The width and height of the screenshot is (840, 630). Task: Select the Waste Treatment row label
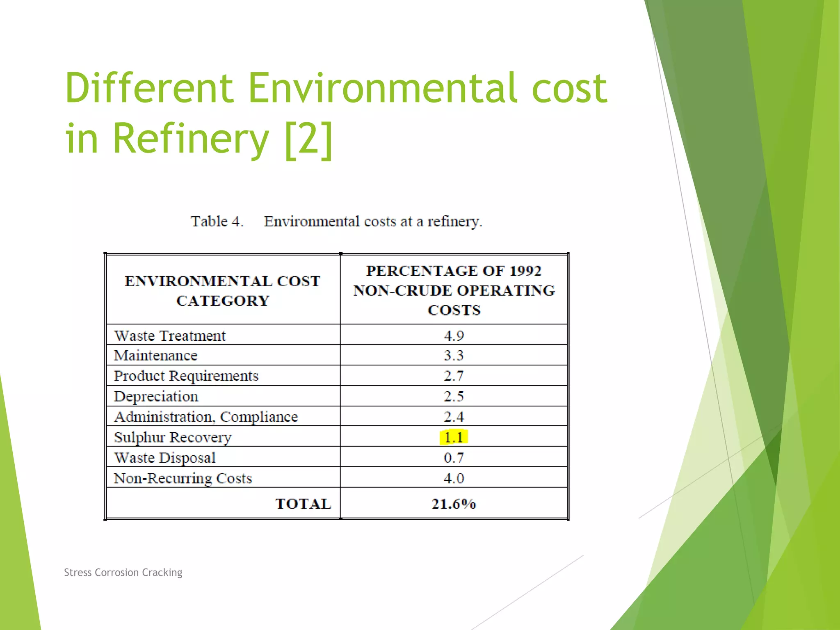170,336
